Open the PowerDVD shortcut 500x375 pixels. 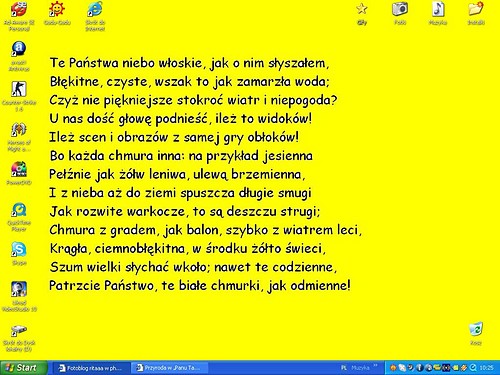(19, 173)
